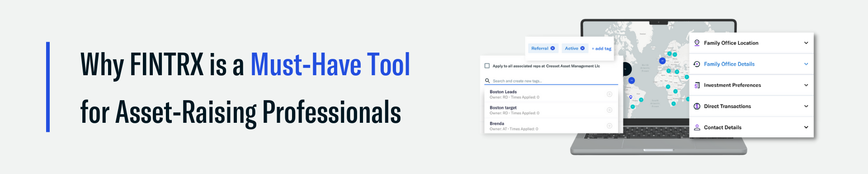868x174 pixels.
Task: Click the Investment Preferences document icon
Action: (x=697, y=85)
